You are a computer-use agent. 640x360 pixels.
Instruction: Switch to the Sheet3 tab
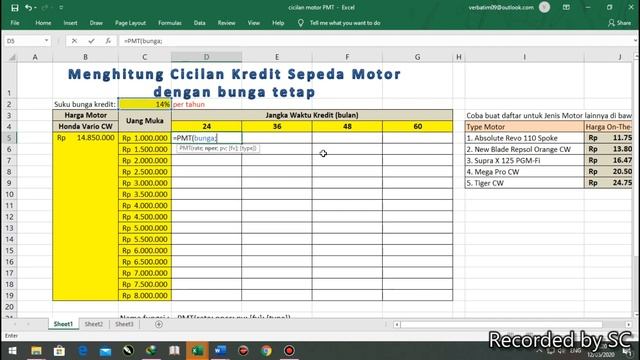pos(124,324)
